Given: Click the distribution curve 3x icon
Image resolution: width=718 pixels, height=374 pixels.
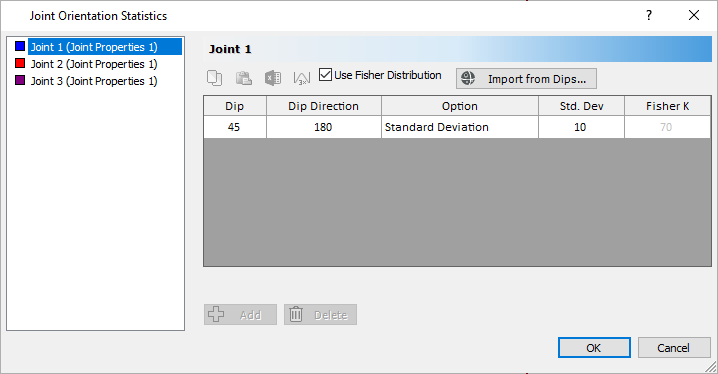Looking at the screenshot, I should [302, 78].
